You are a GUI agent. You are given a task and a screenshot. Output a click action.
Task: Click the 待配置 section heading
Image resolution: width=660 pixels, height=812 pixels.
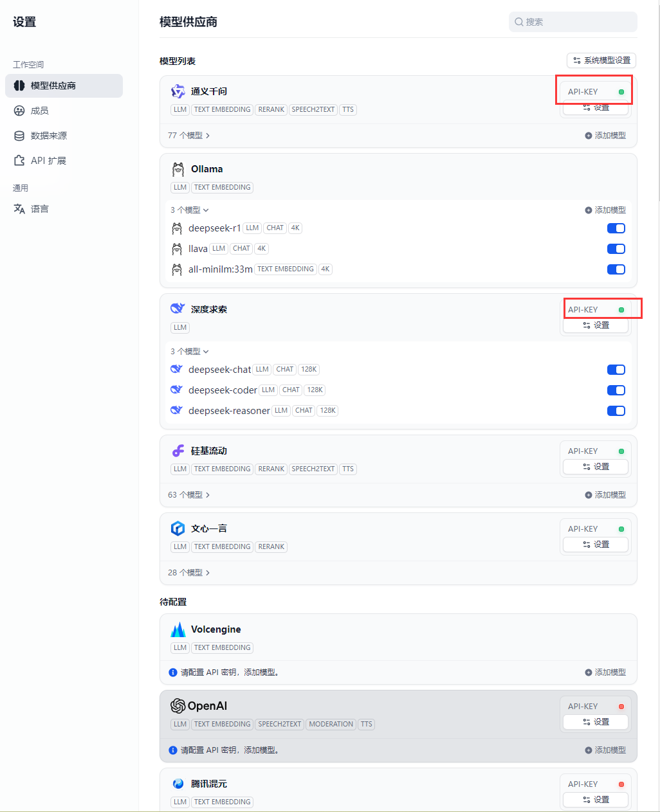(x=173, y=602)
